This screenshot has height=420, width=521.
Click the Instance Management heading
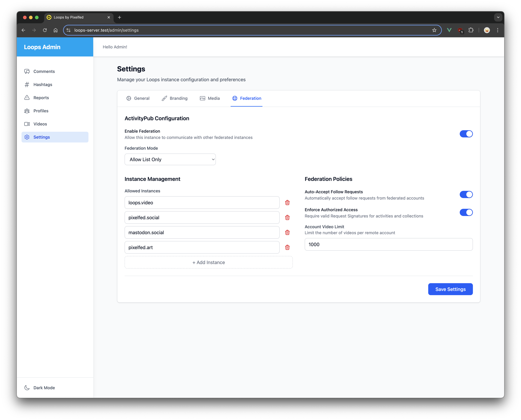(152, 179)
